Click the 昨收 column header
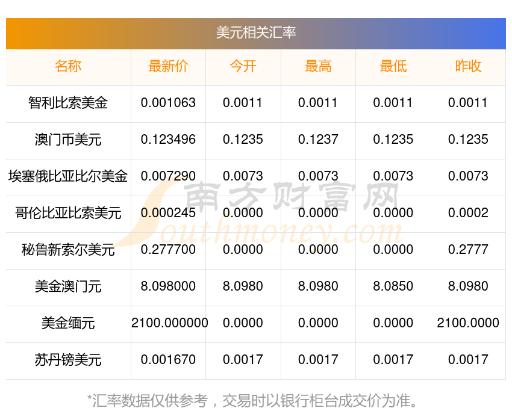 468,66
